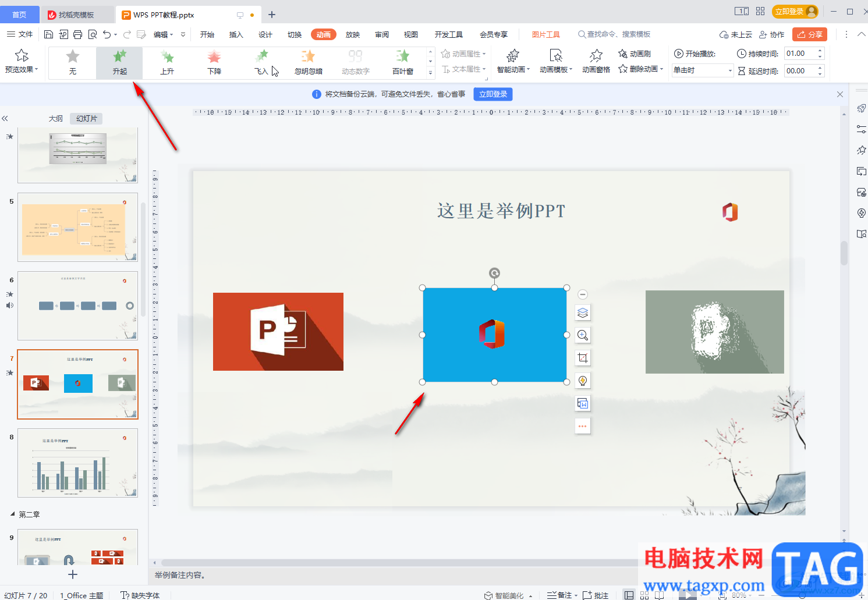The image size is (868, 600).
Task: Click the settings sliders icon in right sidebar
Action: point(862,129)
